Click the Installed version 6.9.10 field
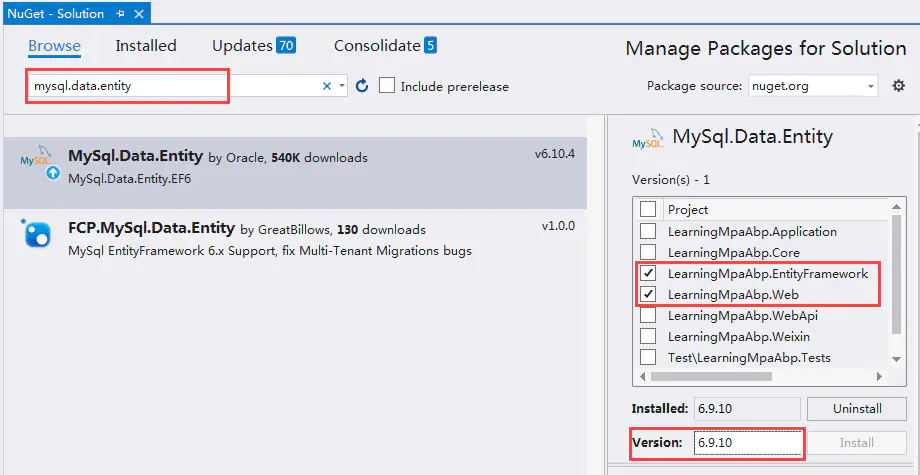 click(747, 409)
